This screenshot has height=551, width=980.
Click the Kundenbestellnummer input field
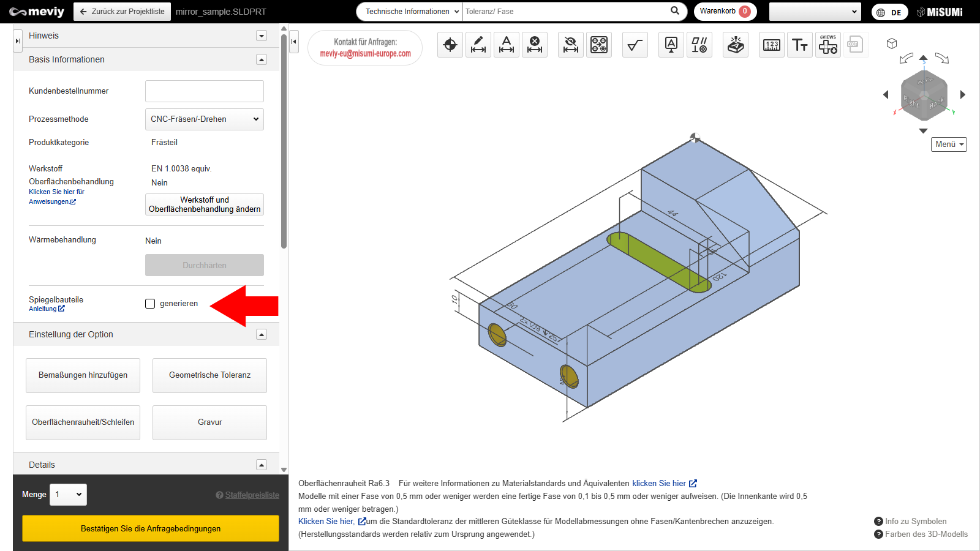tap(205, 91)
